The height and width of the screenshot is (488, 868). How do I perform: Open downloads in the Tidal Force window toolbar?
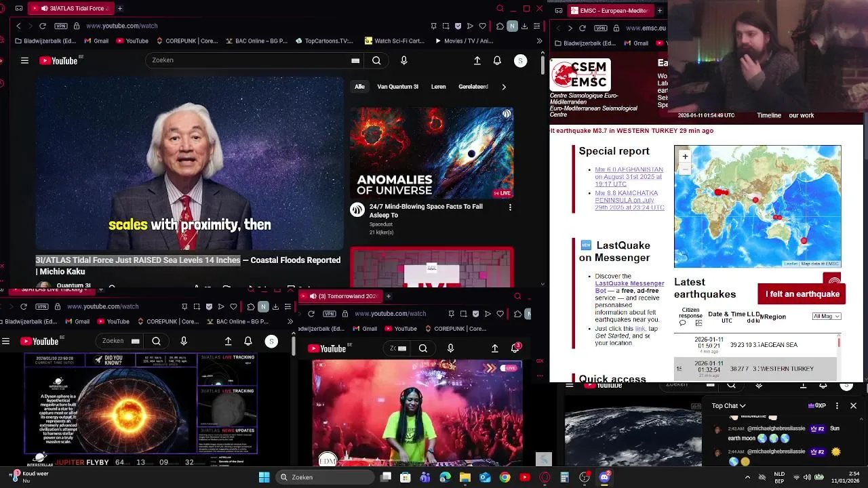pyautogui.click(x=524, y=26)
